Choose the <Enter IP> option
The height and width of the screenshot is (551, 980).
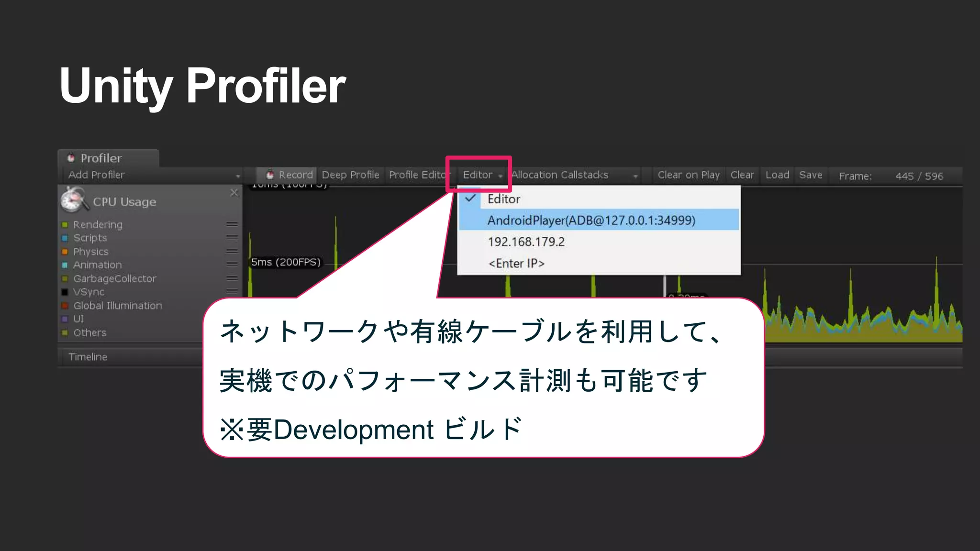[599, 263]
